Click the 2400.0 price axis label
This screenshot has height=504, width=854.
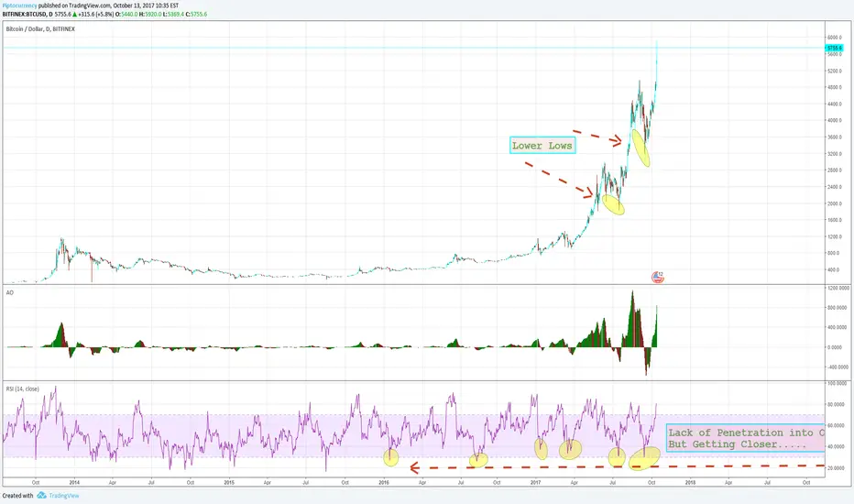[835, 187]
